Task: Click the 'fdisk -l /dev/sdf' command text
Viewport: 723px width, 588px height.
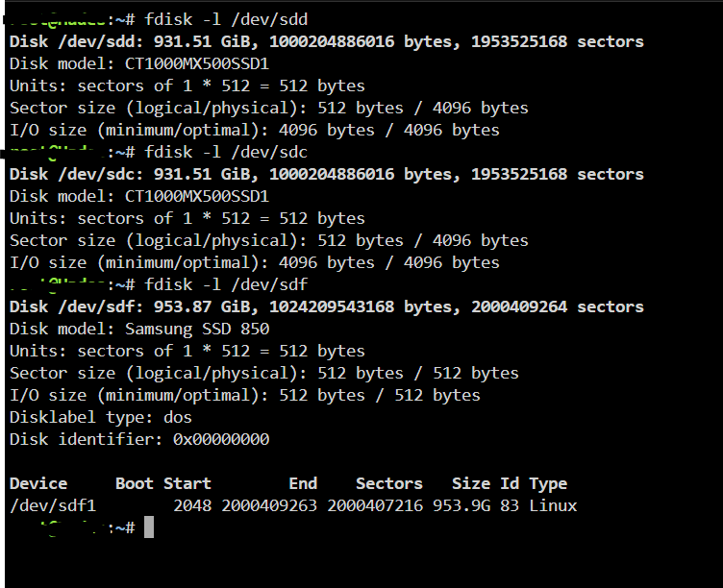Action: [226, 284]
